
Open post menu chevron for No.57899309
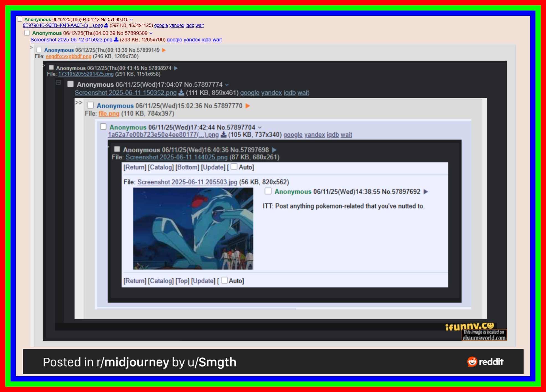pos(151,33)
